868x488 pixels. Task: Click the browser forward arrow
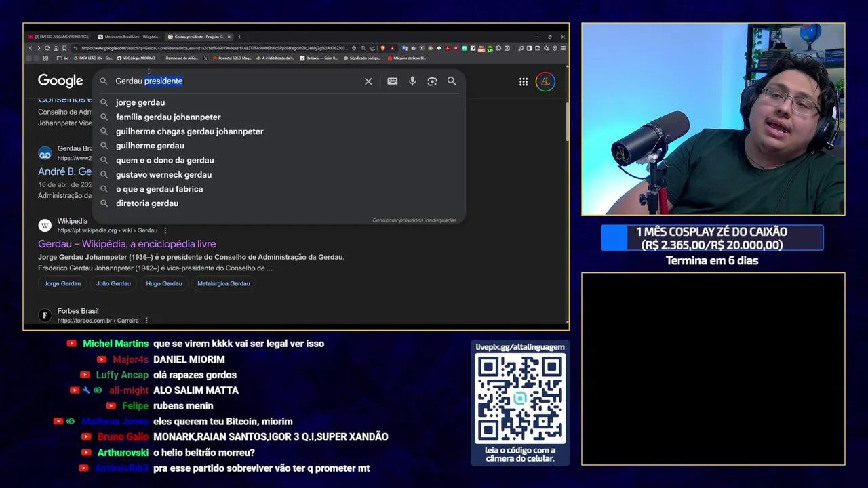click(x=39, y=48)
